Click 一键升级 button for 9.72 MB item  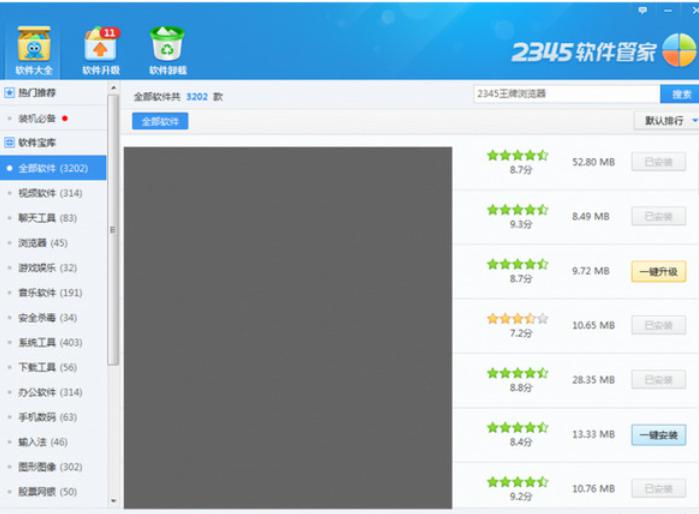point(658,271)
